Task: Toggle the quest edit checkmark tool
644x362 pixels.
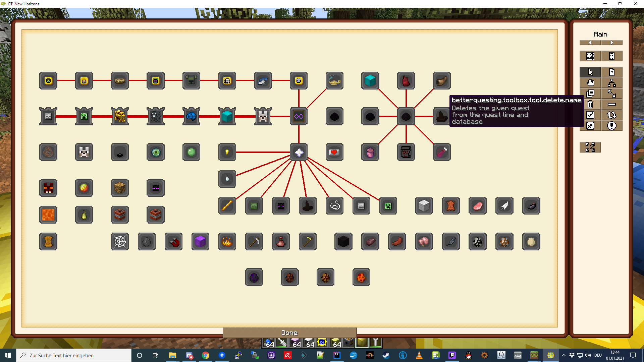Action: 590,126
